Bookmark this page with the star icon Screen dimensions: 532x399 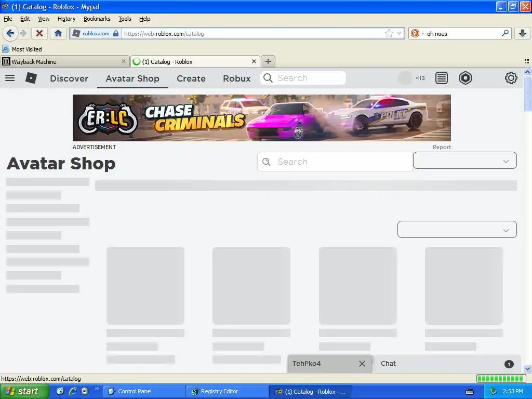389,33
